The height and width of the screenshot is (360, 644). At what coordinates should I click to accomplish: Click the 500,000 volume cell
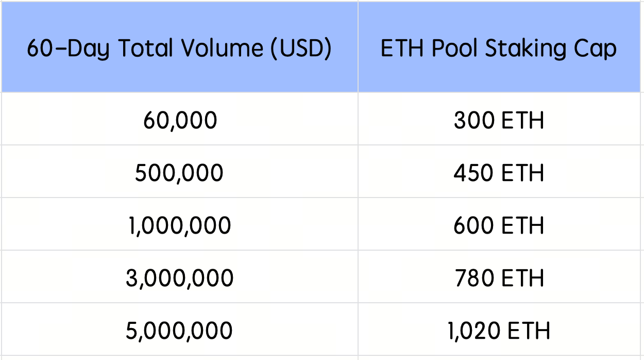point(179,173)
